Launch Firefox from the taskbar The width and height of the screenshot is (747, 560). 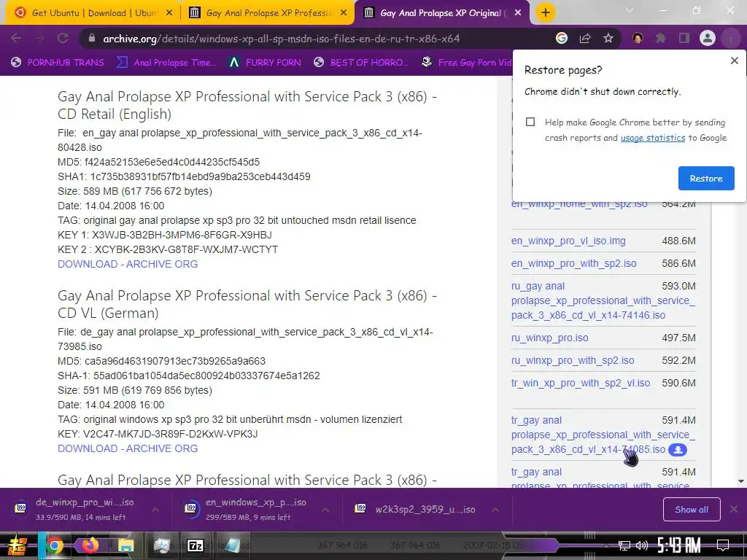point(90,545)
